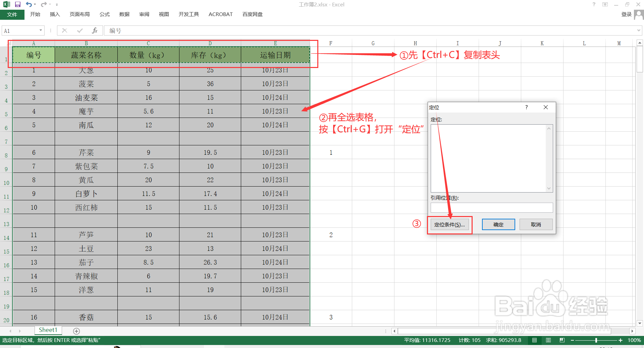The height and width of the screenshot is (348, 644).
Task: Open the 开发工具 Developer tab
Action: (189, 14)
